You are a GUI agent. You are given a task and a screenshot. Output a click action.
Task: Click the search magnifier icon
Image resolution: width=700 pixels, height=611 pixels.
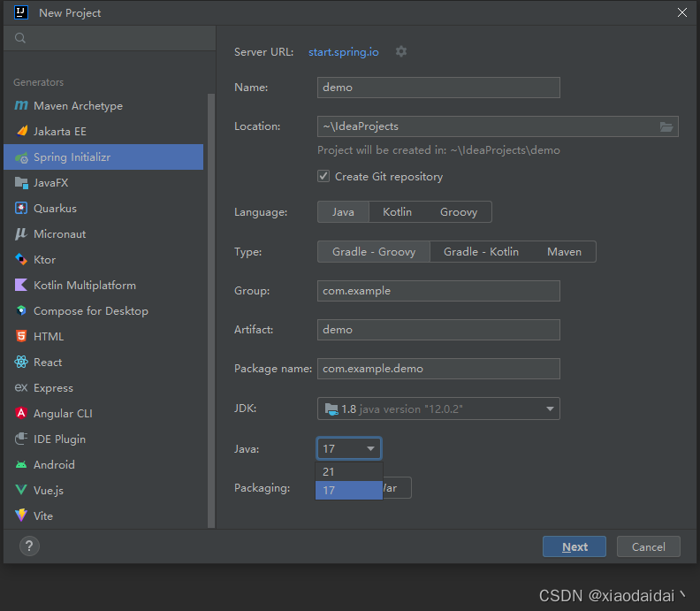[x=20, y=38]
